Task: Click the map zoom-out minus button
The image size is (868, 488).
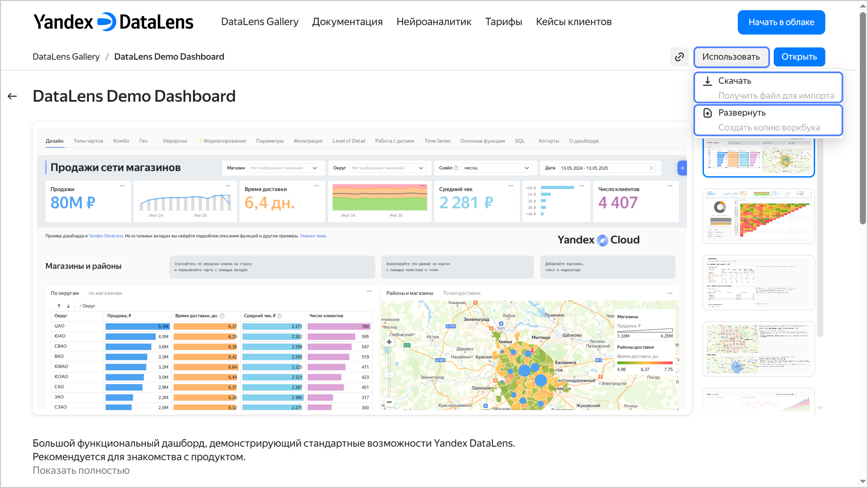Action: (x=389, y=402)
